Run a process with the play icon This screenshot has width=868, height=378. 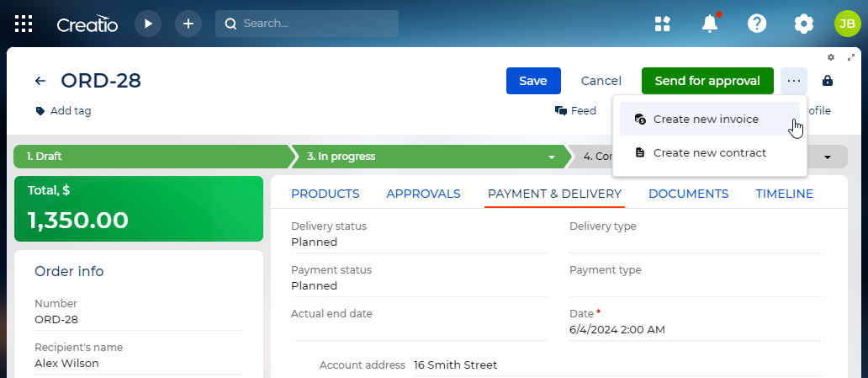(x=148, y=24)
